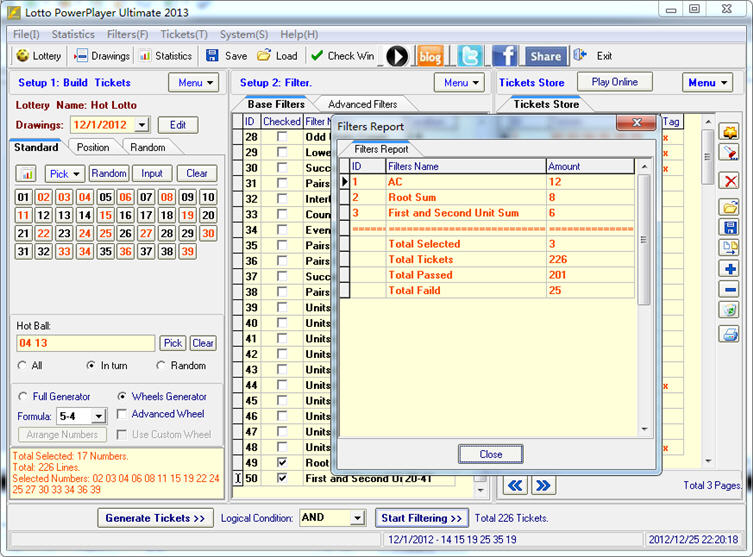Select the In turn radio button
The width and height of the screenshot is (753, 557).
click(x=90, y=365)
